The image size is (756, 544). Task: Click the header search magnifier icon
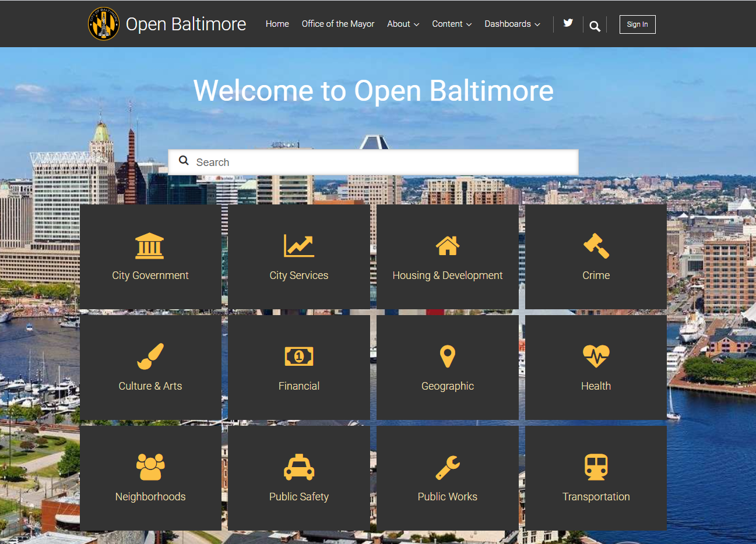point(595,26)
